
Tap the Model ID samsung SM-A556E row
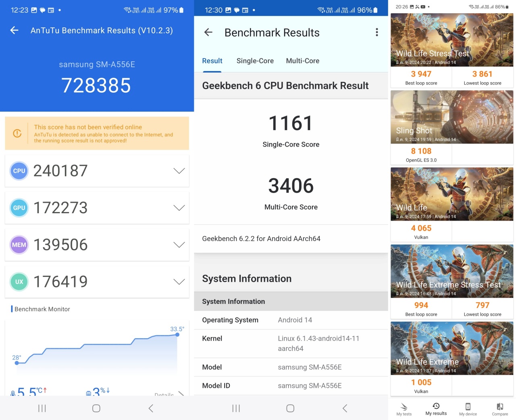[x=291, y=386]
